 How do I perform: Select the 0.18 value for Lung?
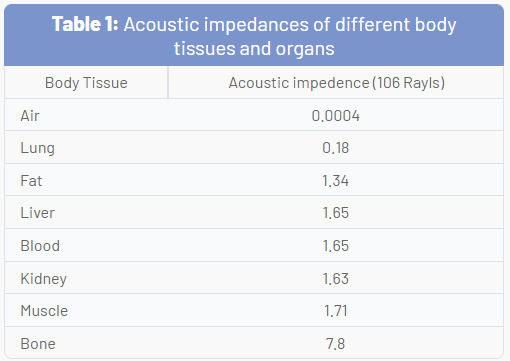click(x=335, y=148)
